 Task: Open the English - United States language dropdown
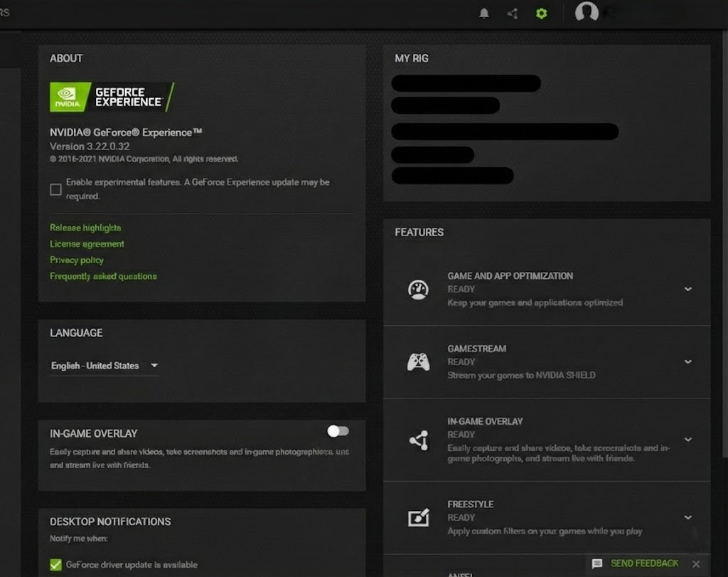pyautogui.click(x=104, y=366)
